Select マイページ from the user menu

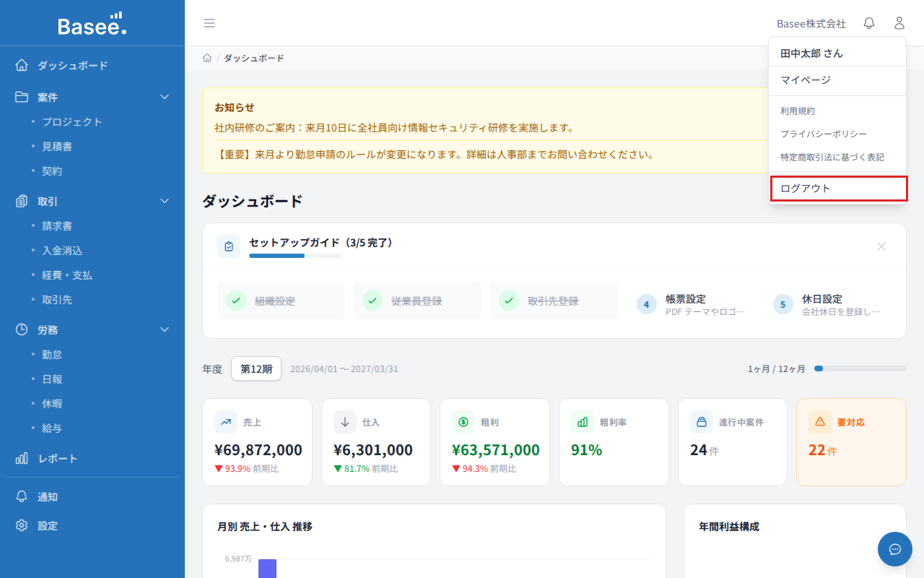(x=837, y=80)
